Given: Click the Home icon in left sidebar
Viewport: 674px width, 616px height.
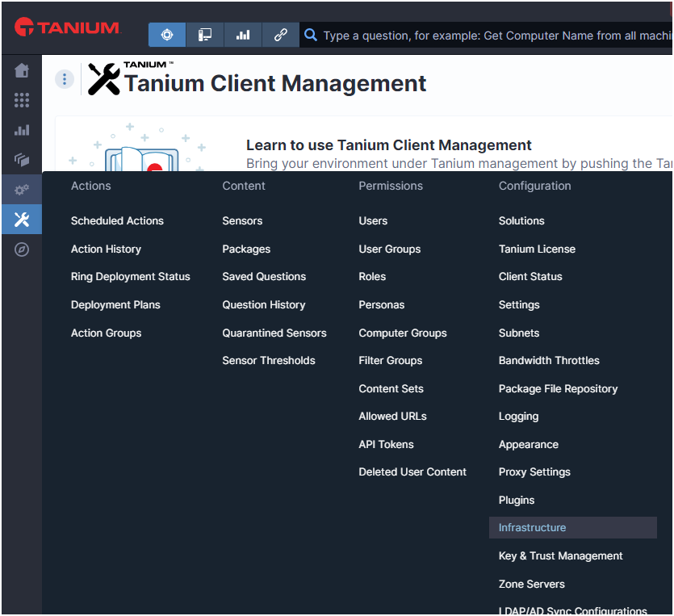Looking at the screenshot, I should pos(22,71).
